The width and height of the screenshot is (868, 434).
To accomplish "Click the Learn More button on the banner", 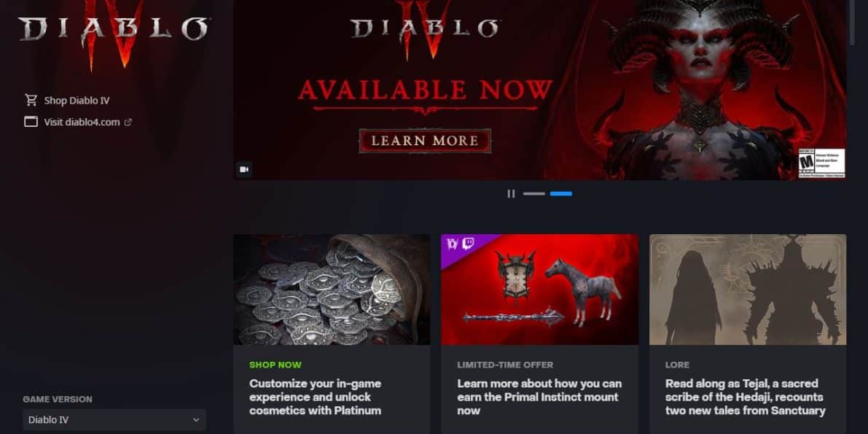I will pos(425,141).
